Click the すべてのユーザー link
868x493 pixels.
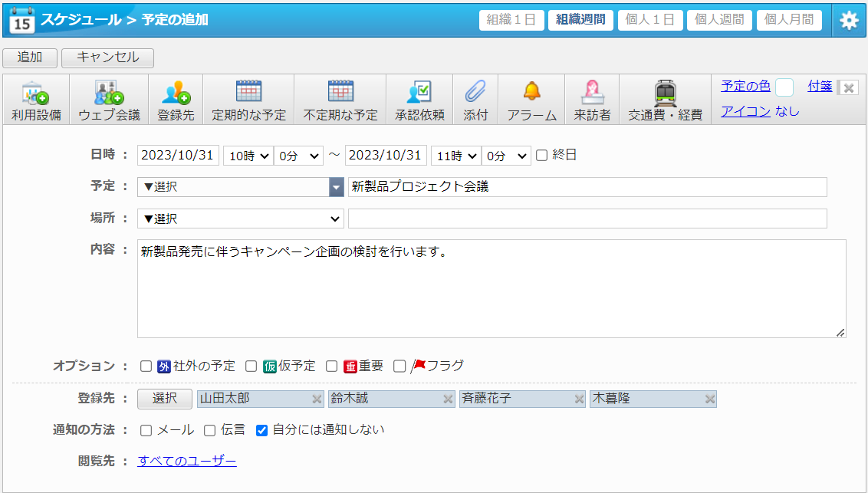point(187,461)
